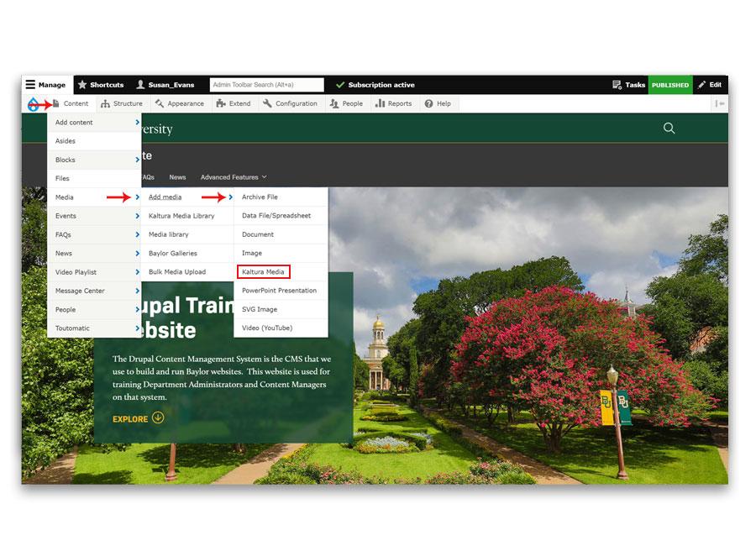Toggle toolbar orientation at right edge
Viewport: 756px width, 546px height.
pyautogui.click(x=719, y=103)
